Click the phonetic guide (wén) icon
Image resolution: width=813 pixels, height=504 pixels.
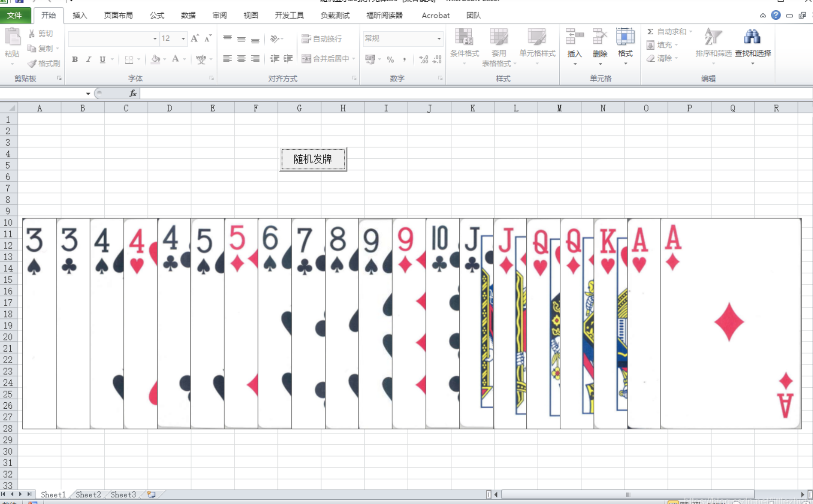pos(200,59)
